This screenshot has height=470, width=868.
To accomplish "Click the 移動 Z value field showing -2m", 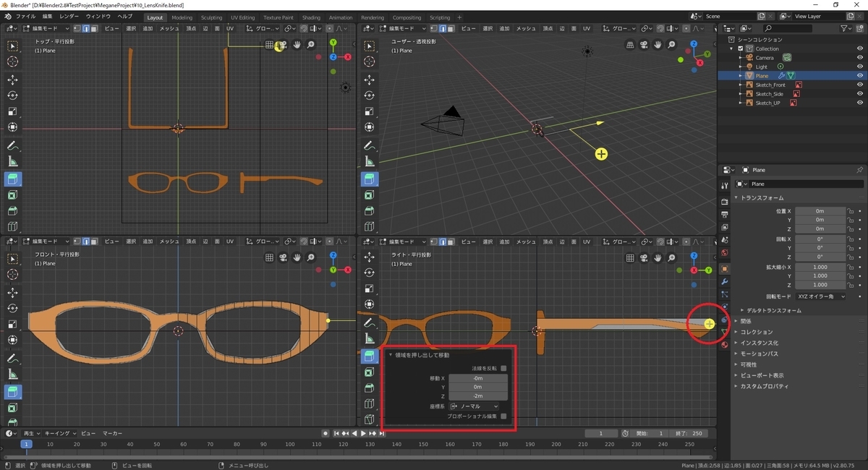I will tap(477, 396).
